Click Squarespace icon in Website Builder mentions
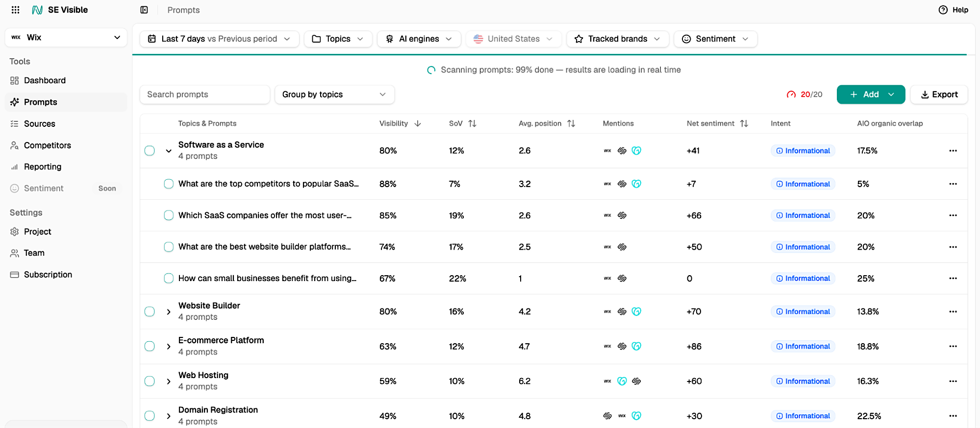This screenshot has height=428, width=980. coord(622,311)
